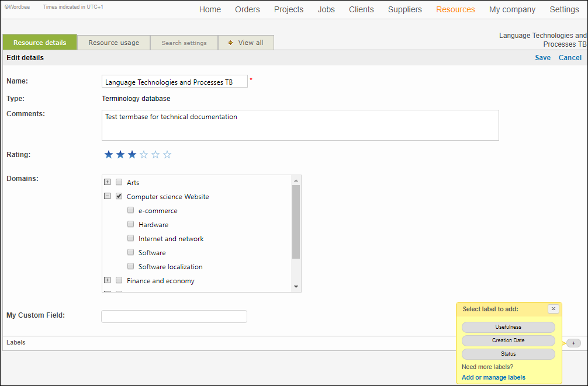This screenshot has height=386, width=588.
Task: Close the Select label popup
Action: coord(553,309)
